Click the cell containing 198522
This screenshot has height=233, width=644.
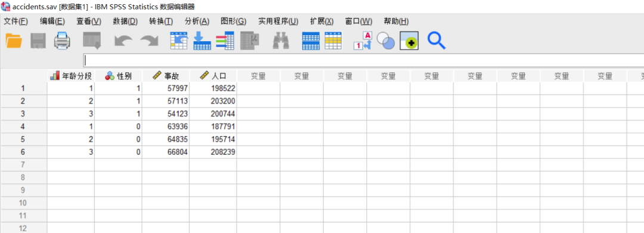click(213, 88)
